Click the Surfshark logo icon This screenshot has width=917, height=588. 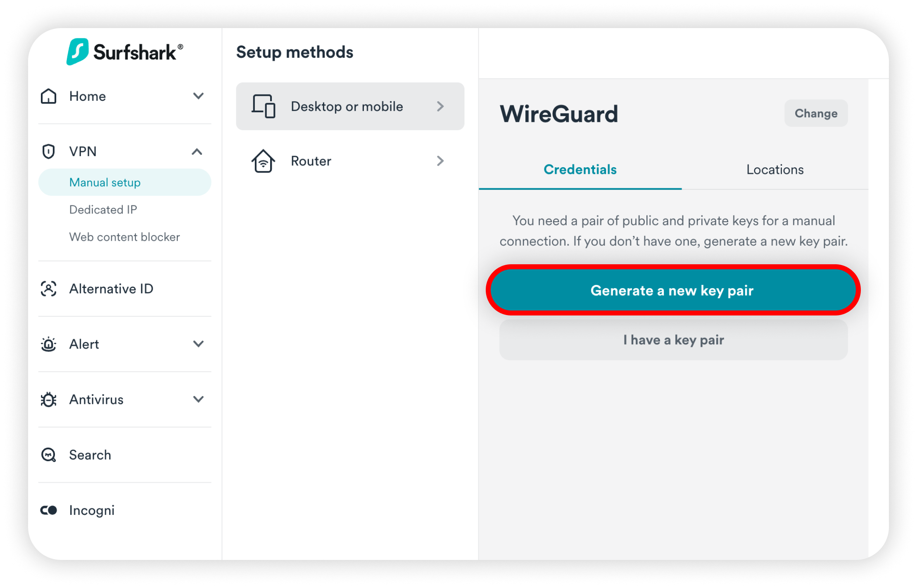coord(78,52)
